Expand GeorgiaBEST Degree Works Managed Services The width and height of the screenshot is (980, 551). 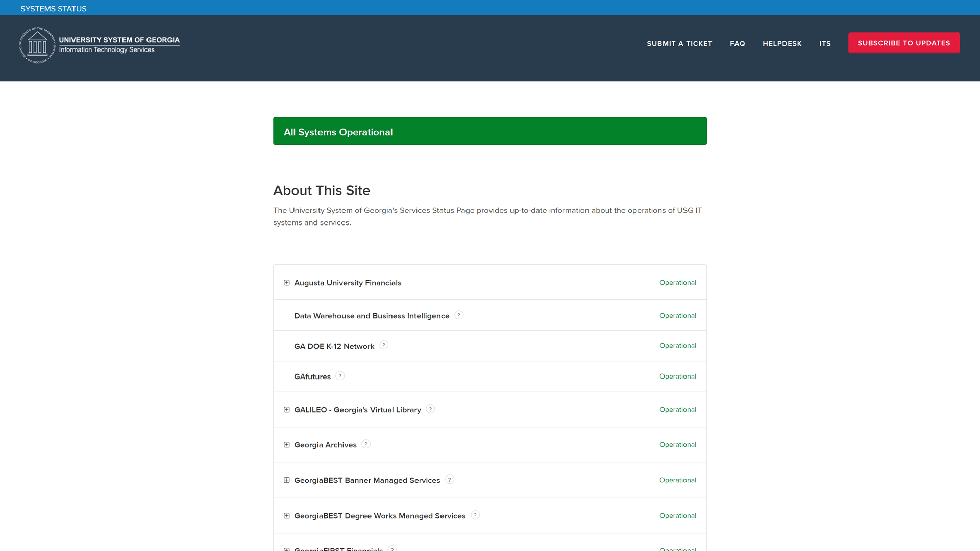(x=286, y=515)
